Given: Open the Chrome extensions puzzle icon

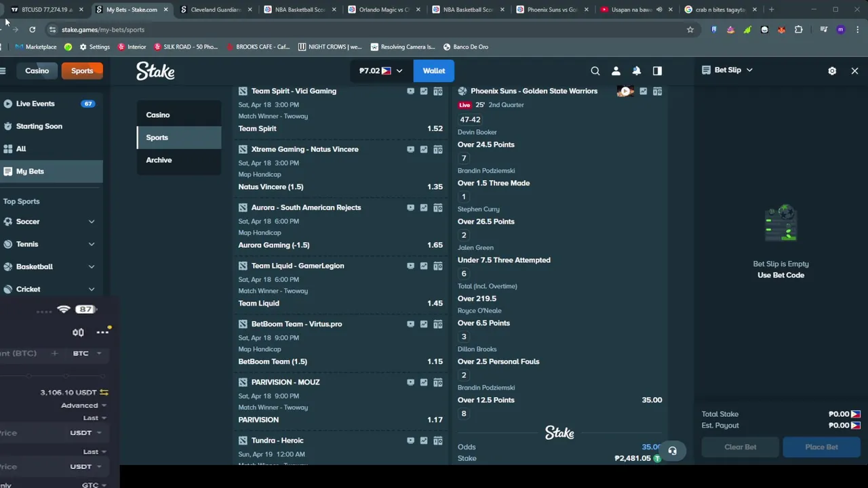Looking at the screenshot, I should [799, 30].
